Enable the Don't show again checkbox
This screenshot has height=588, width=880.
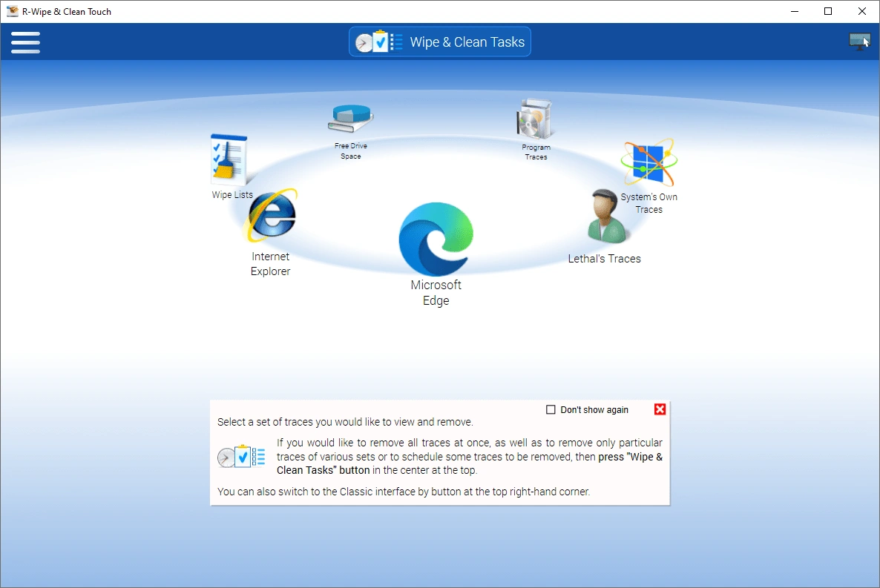551,409
